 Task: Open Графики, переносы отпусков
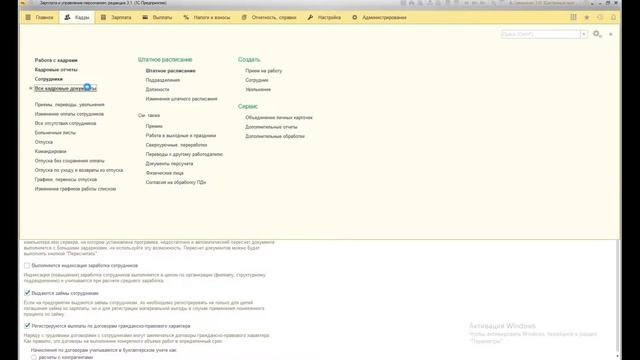coord(66,179)
